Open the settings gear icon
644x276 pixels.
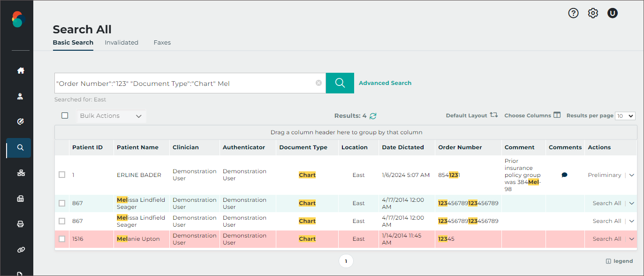coord(593,13)
